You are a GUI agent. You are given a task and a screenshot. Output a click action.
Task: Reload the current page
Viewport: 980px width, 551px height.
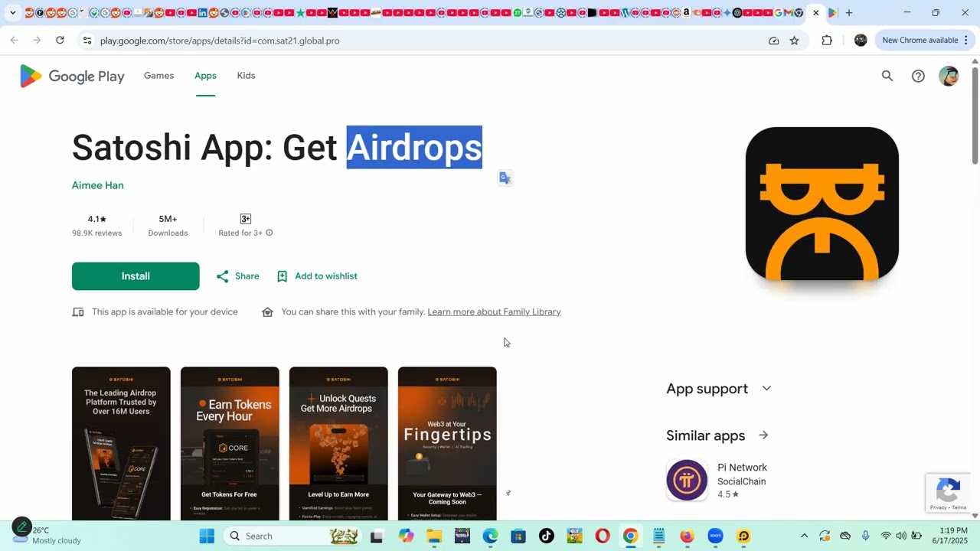pos(60,41)
